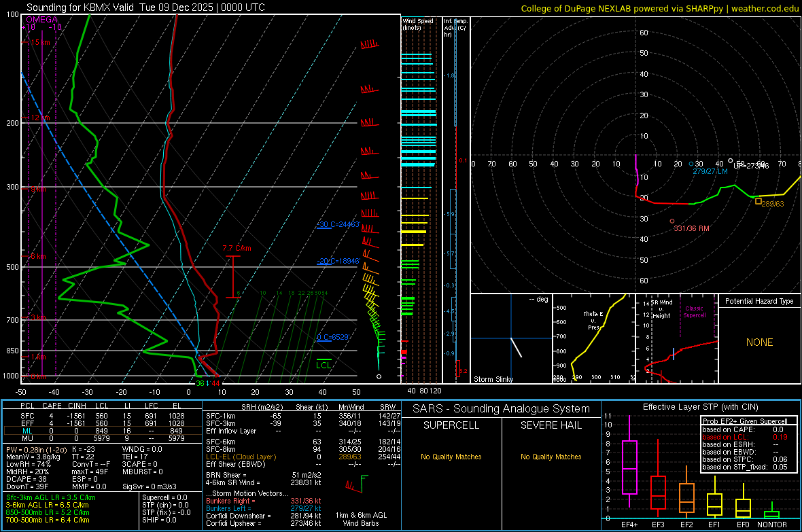Click the 3-6km AGL LR value

click(47, 505)
